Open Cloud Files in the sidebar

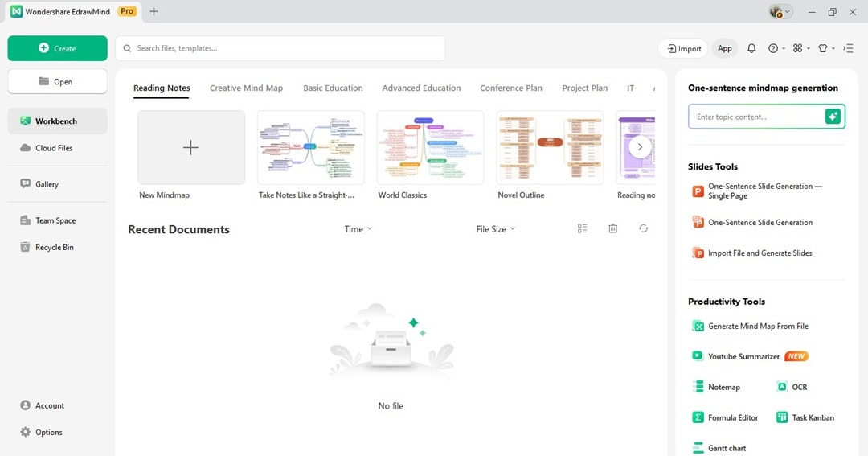click(x=58, y=148)
